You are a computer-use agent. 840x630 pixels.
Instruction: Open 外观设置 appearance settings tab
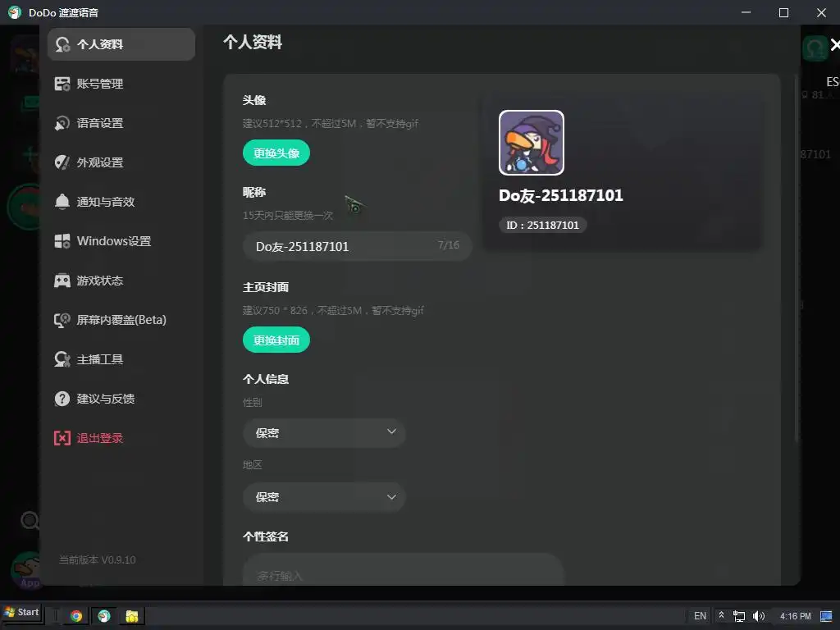121,162
